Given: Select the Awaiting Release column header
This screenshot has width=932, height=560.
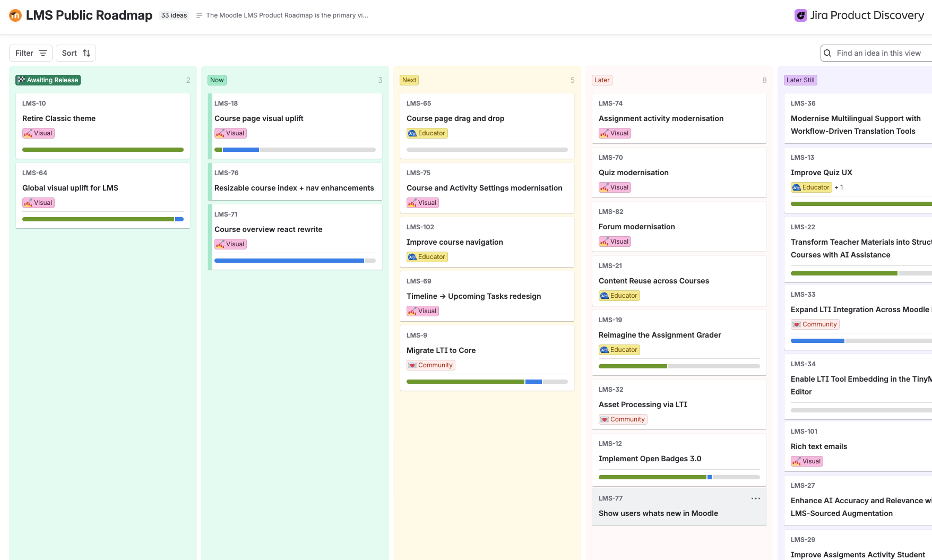Looking at the screenshot, I should 48,80.
